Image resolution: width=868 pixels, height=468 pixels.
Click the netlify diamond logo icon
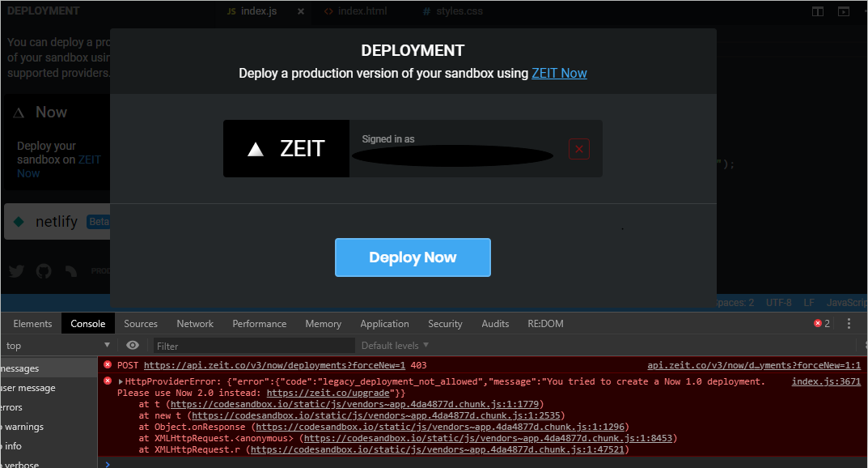(x=19, y=222)
